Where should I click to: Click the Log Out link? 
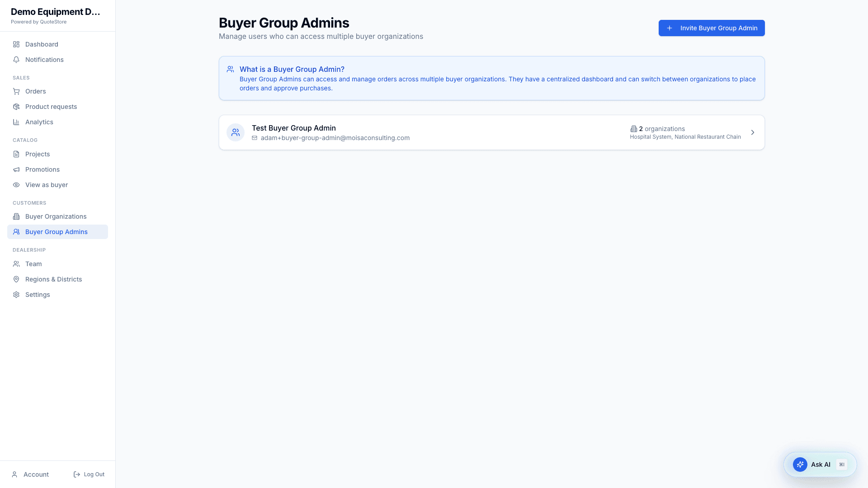click(x=89, y=474)
